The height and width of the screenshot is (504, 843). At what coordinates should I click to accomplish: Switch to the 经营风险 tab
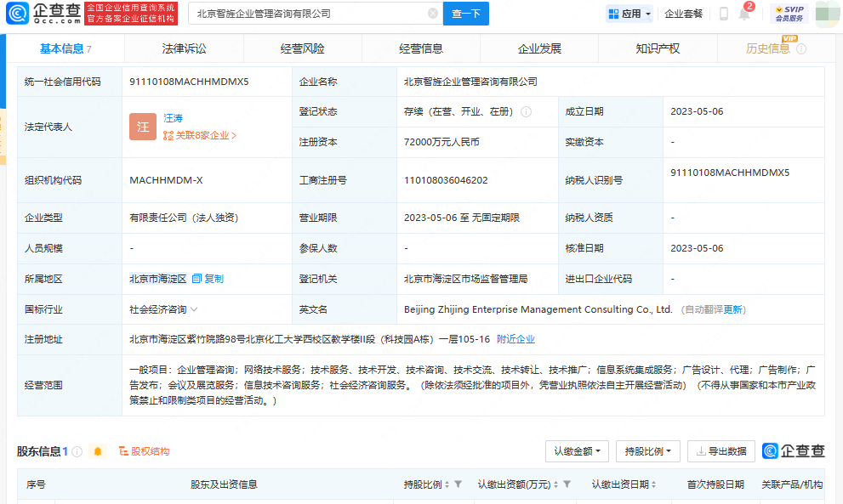click(x=302, y=49)
